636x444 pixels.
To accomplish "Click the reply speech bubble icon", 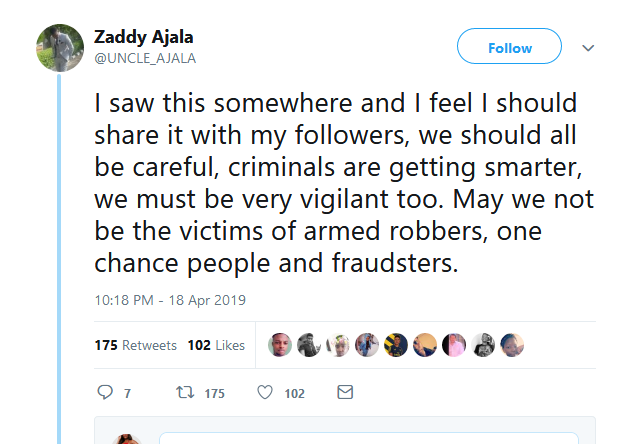I will [105, 393].
